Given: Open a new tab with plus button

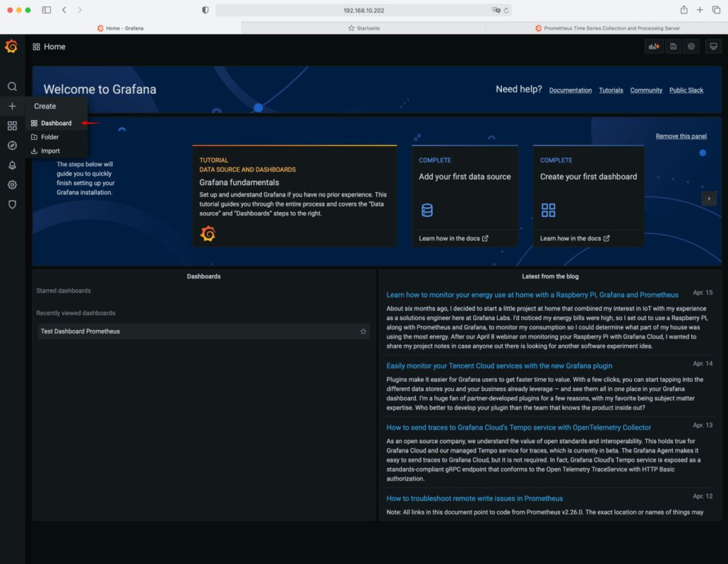Looking at the screenshot, I should [700, 10].
